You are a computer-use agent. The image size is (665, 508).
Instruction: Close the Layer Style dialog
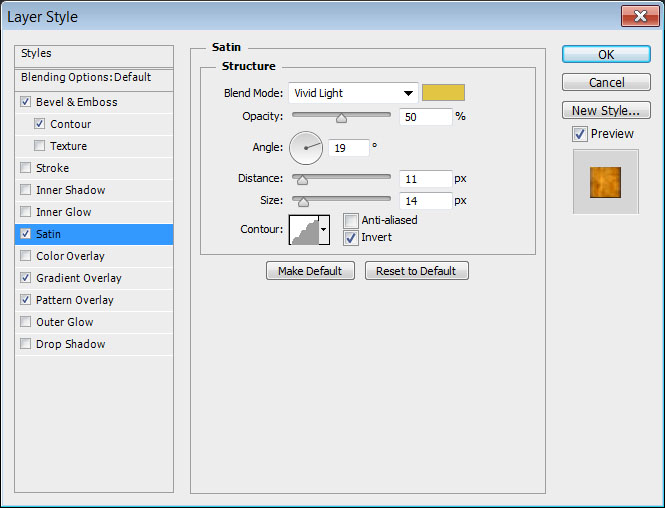[637, 17]
